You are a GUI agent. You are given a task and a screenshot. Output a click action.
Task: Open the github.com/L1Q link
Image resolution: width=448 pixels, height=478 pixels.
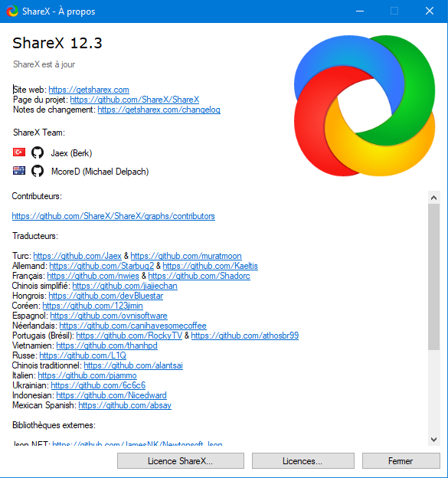point(83,355)
